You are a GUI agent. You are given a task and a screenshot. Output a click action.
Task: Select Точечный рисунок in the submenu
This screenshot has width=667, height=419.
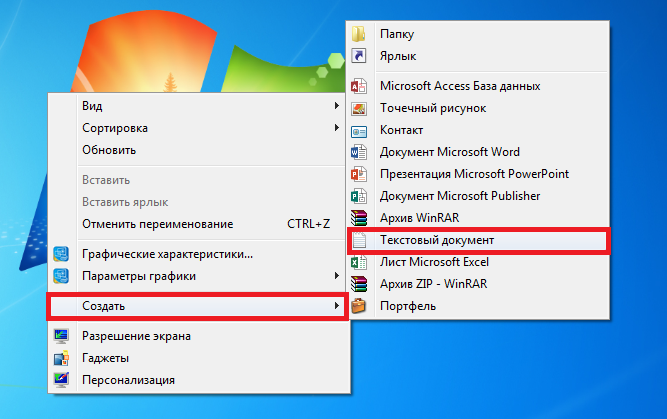click(478, 108)
